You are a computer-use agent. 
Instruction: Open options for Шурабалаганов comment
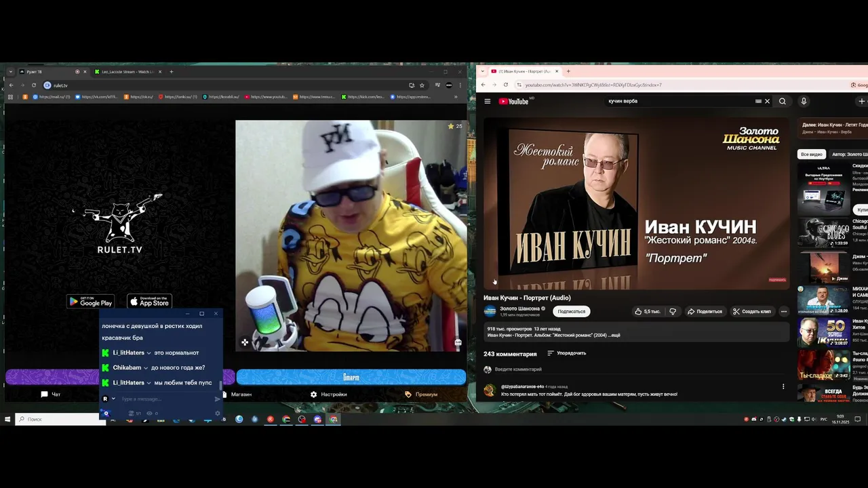(783, 387)
